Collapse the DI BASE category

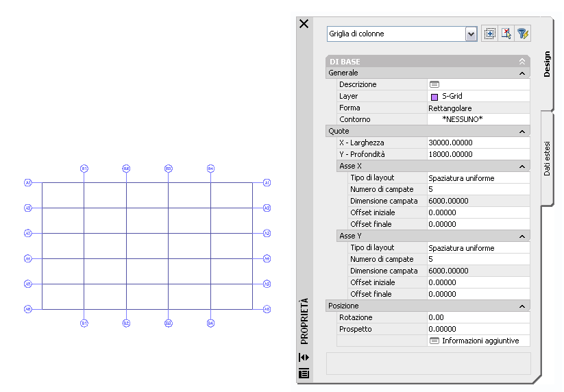point(522,62)
